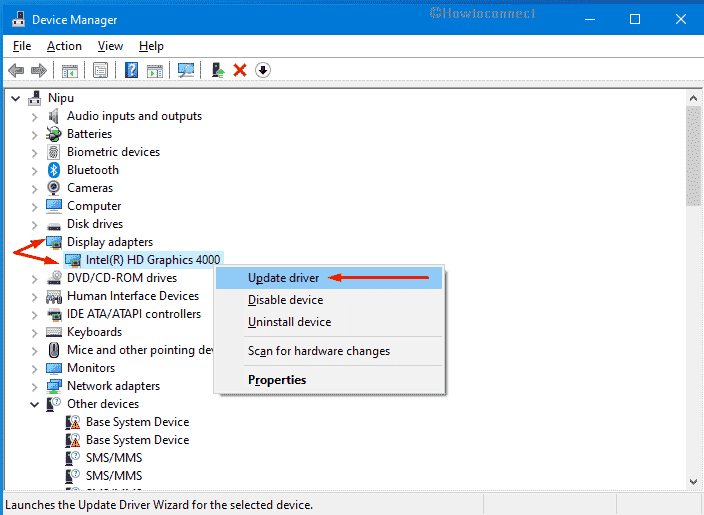This screenshot has height=515, width=704.
Task: Select the Other devices label
Action: (103, 404)
